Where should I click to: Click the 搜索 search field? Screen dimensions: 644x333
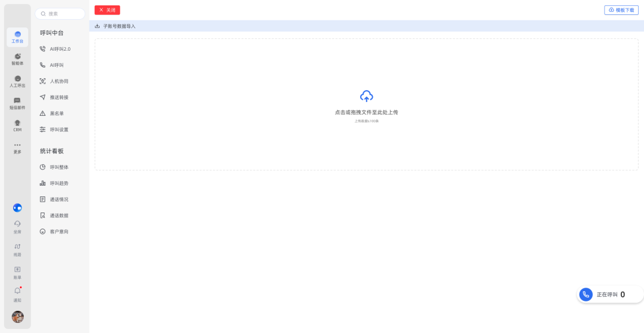(60, 14)
